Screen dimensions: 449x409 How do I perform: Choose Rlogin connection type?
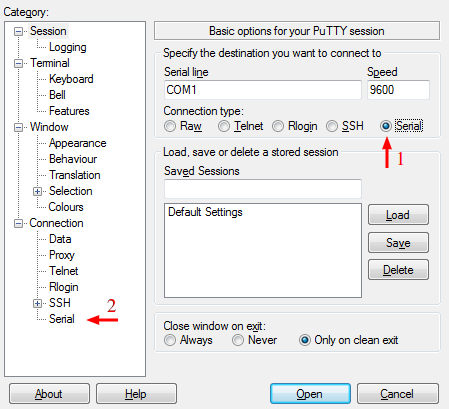pyautogui.click(x=278, y=126)
